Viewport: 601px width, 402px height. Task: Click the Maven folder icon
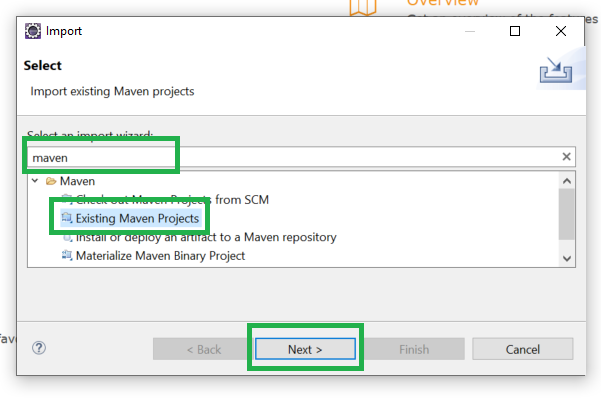(51, 181)
